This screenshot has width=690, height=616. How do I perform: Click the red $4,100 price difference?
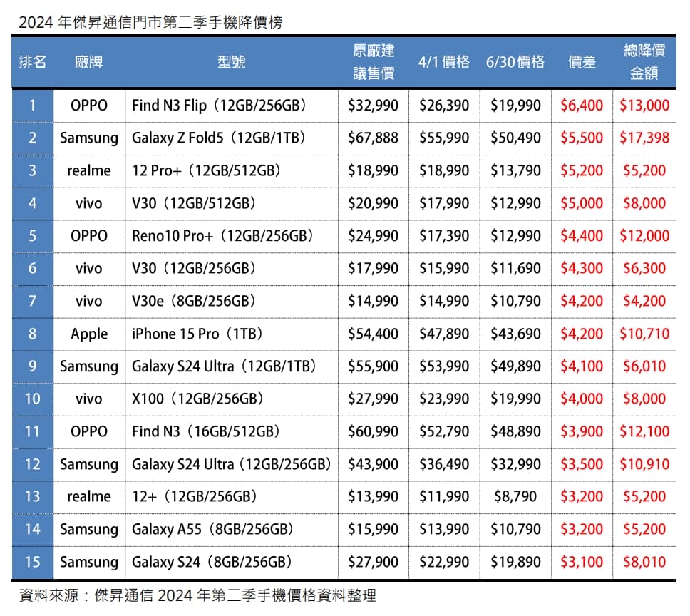[x=582, y=366]
